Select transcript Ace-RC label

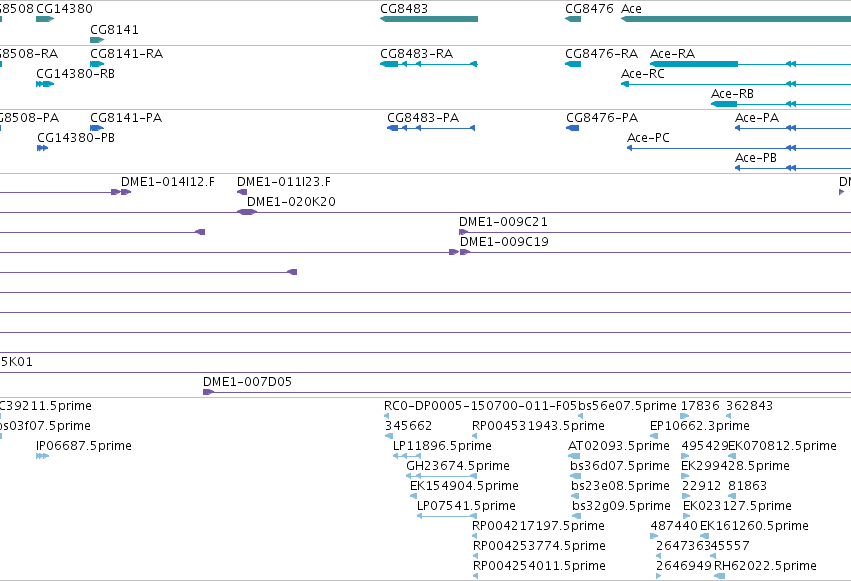pyautogui.click(x=643, y=74)
